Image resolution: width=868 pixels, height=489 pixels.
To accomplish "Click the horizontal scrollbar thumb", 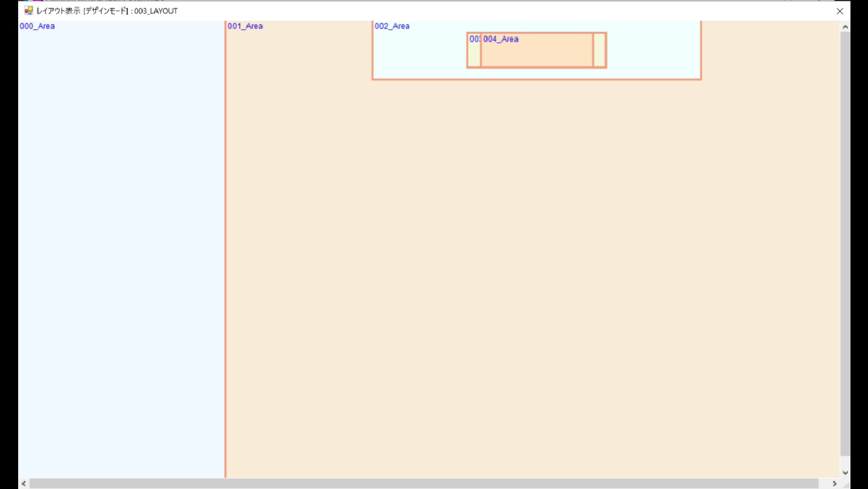I will point(425,484).
